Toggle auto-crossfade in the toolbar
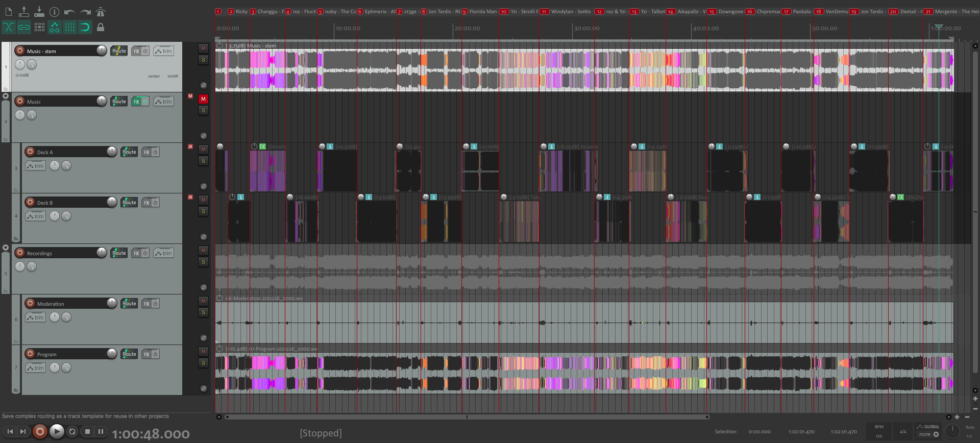Viewport: 980px width, 443px height. click(x=9, y=27)
